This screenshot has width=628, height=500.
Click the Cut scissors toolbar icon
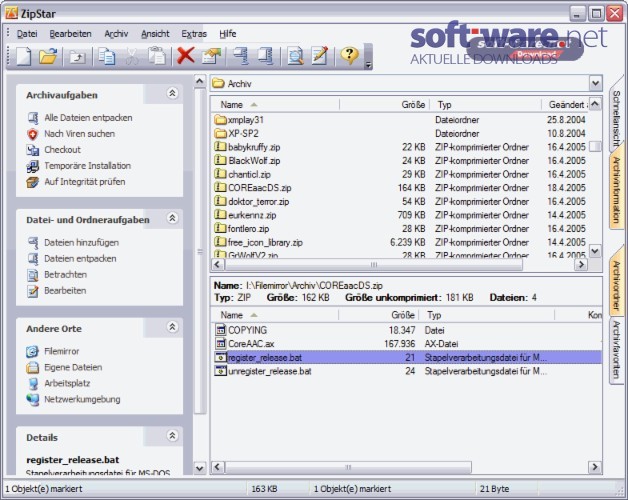pyautogui.click(x=131, y=56)
